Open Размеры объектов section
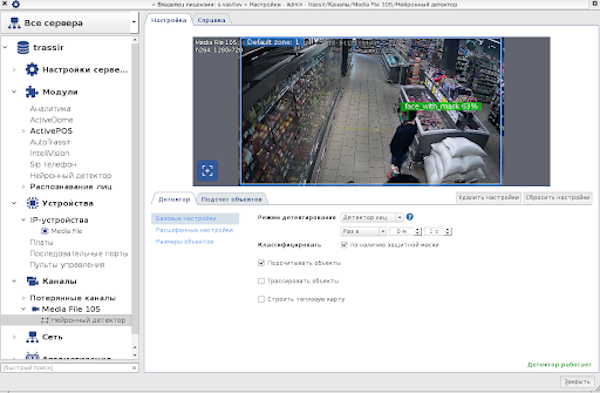The height and width of the screenshot is (393, 600). pyautogui.click(x=184, y=241)
